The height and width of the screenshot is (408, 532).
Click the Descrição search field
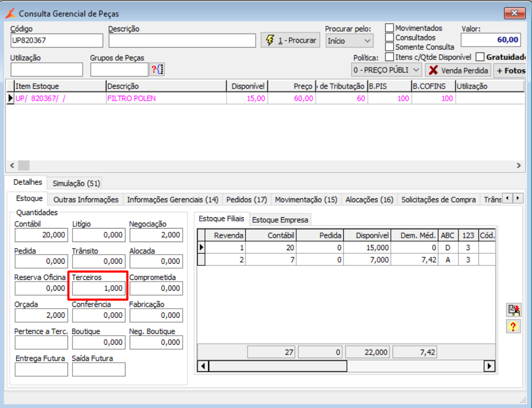(x=182, y=41)
